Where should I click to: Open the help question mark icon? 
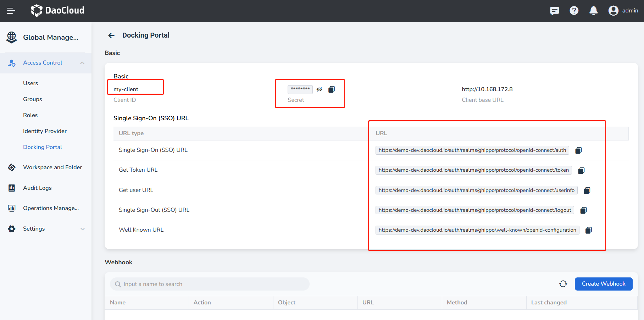[x=574, y=11]
